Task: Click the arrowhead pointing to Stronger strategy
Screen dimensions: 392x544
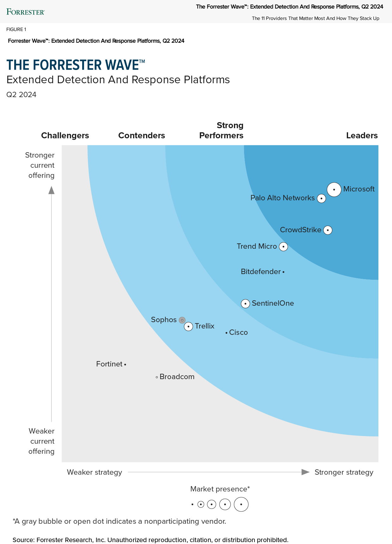Action: tap(305, 472)
